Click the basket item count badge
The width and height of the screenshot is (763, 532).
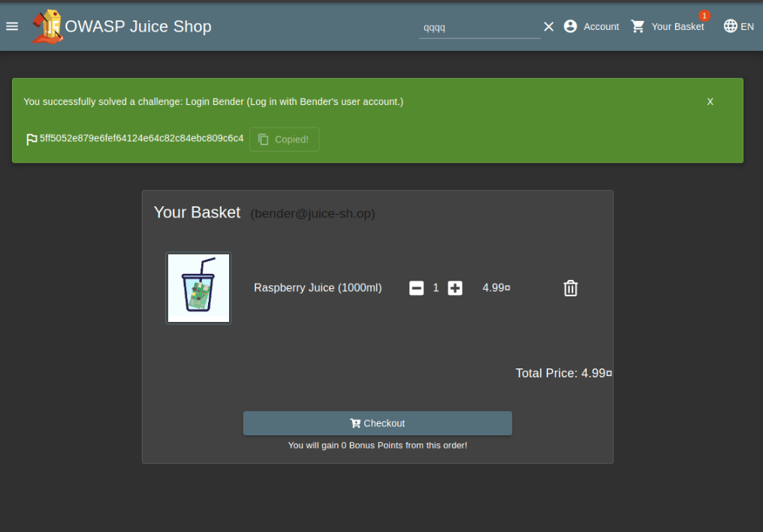coord(704,16)
